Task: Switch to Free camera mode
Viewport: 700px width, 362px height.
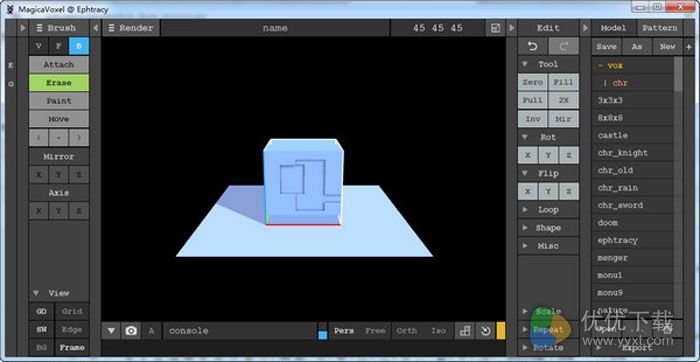Action: [x=375, y=331]
